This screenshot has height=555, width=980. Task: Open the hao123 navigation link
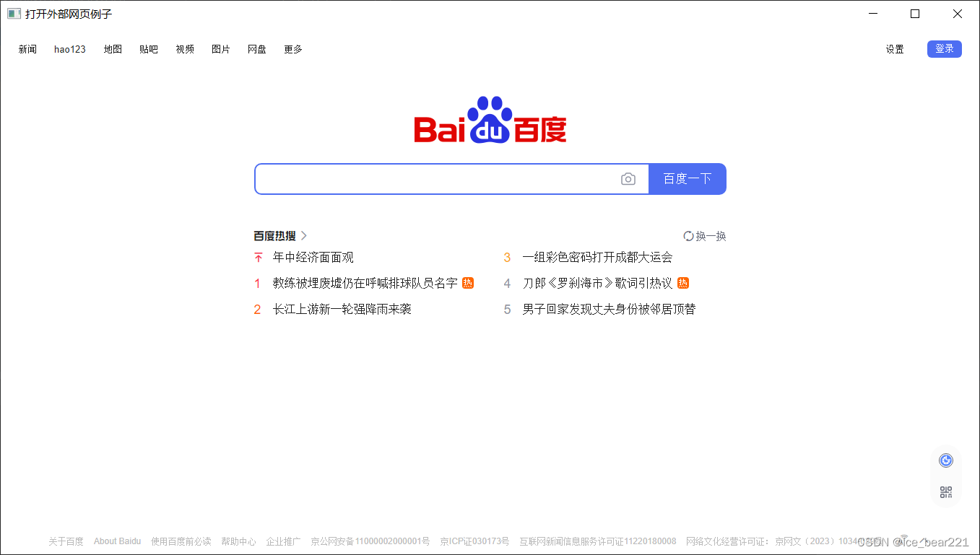click(70, 49)
